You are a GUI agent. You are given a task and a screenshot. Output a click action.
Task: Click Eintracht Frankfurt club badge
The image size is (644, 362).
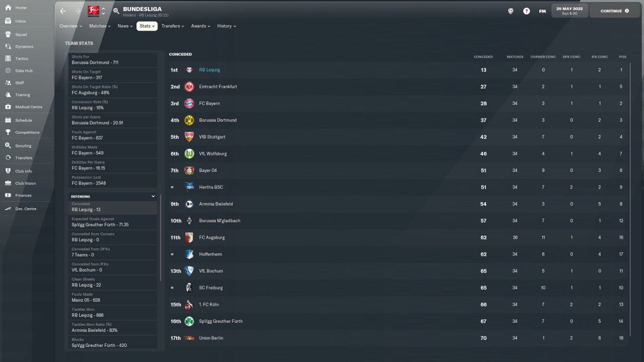189,86
